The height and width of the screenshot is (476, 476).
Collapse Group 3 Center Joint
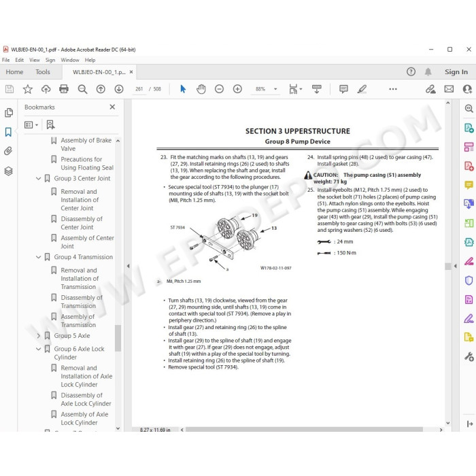click(x=39, y=178)
